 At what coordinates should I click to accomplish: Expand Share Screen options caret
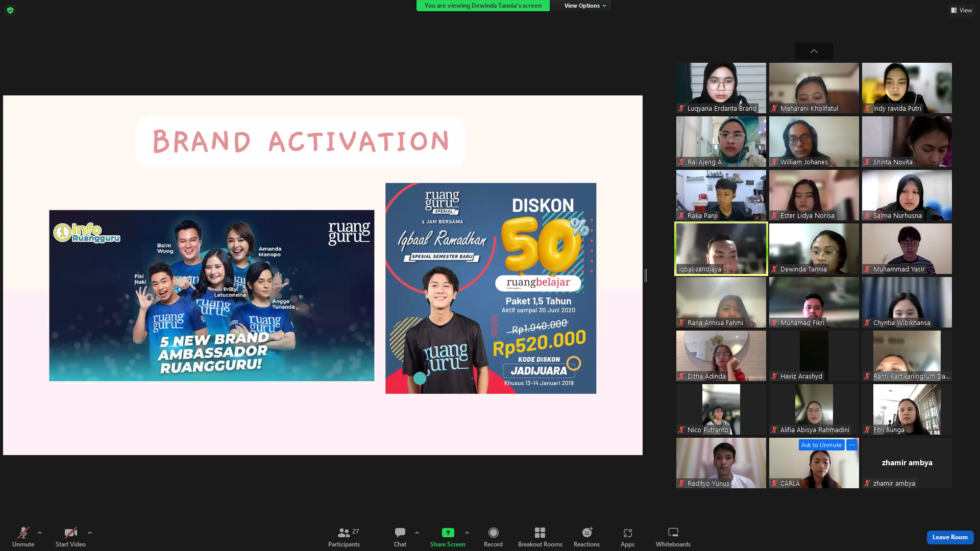[467, 533]
